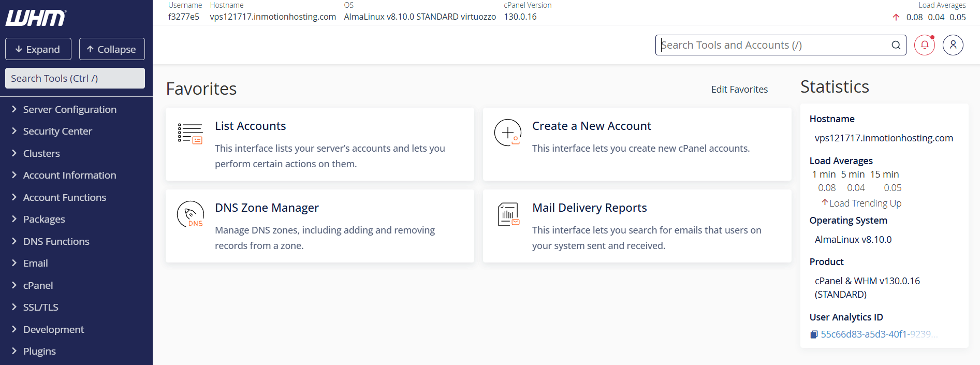Open Edit Favorites link
Image resolution: width=980 pixels, height=365 pixels.
(x=739, y=89)
